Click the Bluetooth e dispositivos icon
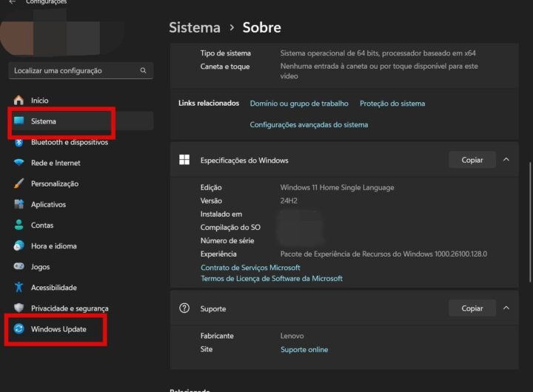Screen dimensions: 533x392 [x=19, y=142]
